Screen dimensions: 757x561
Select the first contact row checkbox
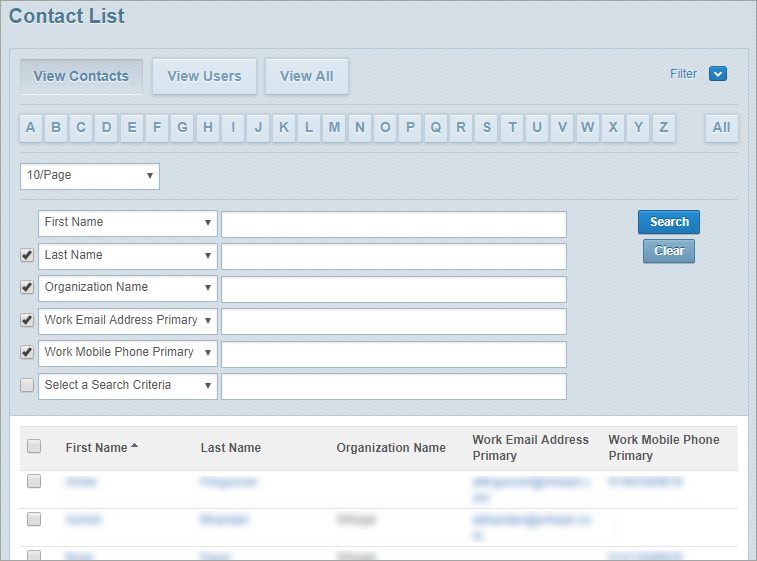click(x=34, y=481)
